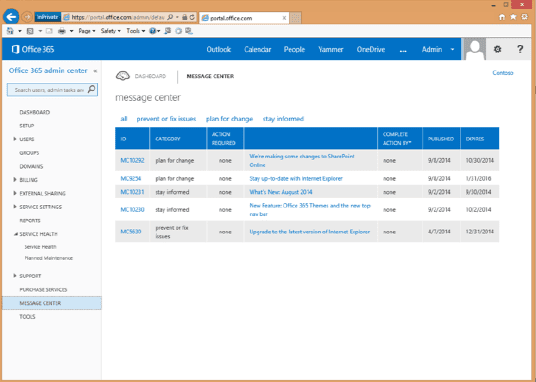This screenshot has height=382, width=536.
Task: Click the security lock icon in address bar
Action: [185, 17]
